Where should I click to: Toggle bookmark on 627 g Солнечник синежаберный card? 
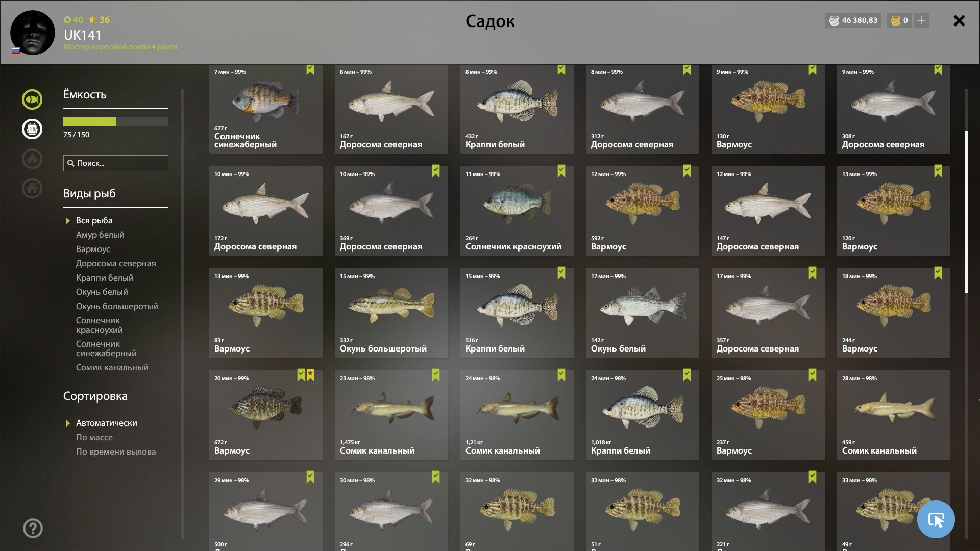pyautogui.click(x=310, y=70)
